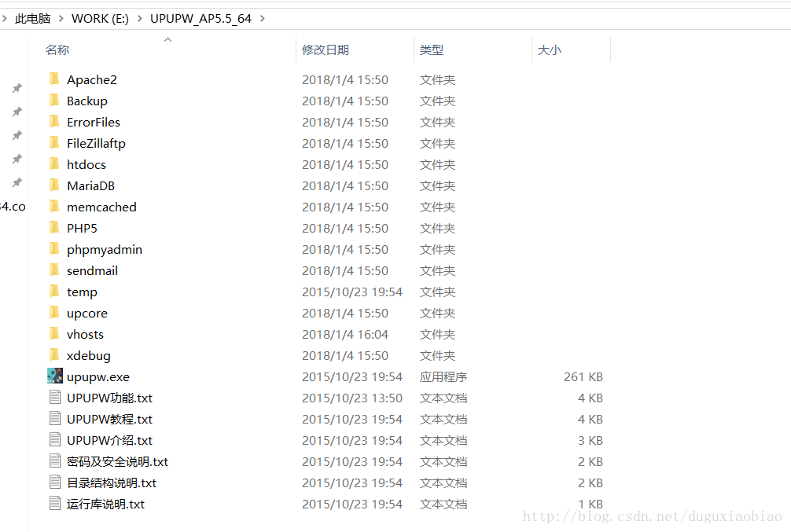The width and height of the screenshot is (791, 532).
Task: Select the file name upupw.exe
Action: 98,377
